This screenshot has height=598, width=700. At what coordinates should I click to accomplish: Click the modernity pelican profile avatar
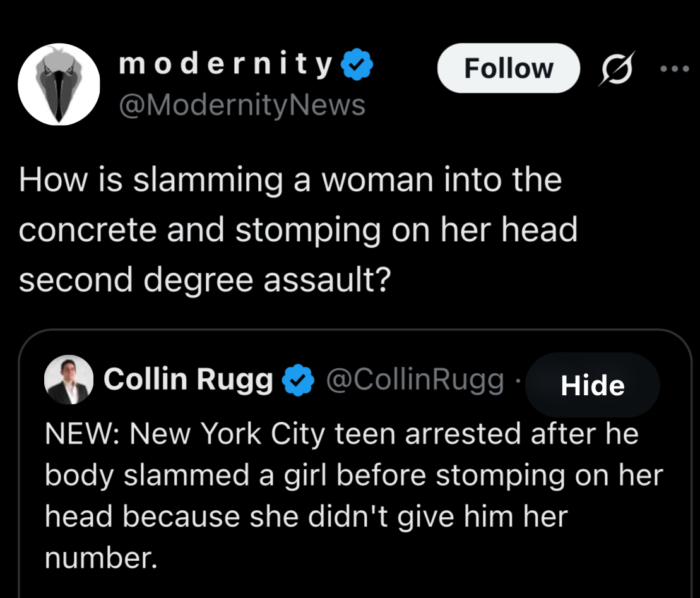coord(59,85)
